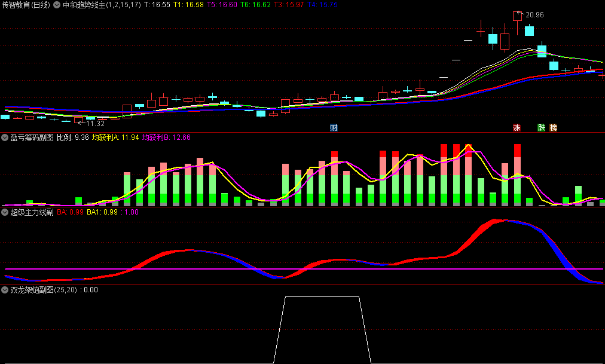Select the 比例: 9.36 reading

pyautogui.click(x=73, y=137)
